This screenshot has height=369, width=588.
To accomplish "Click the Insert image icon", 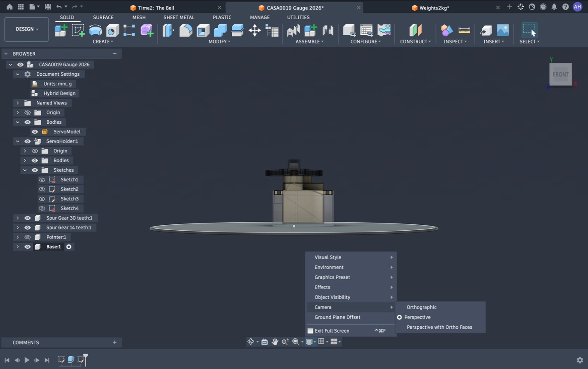I will [x=503, y=30].
